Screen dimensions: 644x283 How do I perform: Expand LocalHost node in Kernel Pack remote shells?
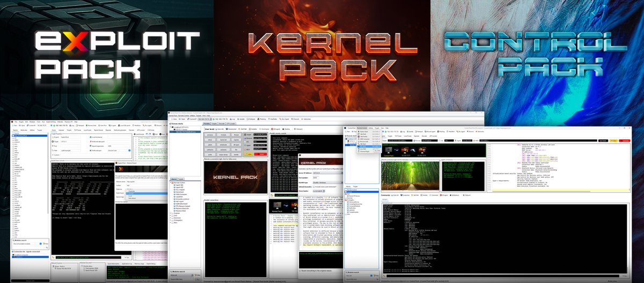171,127
